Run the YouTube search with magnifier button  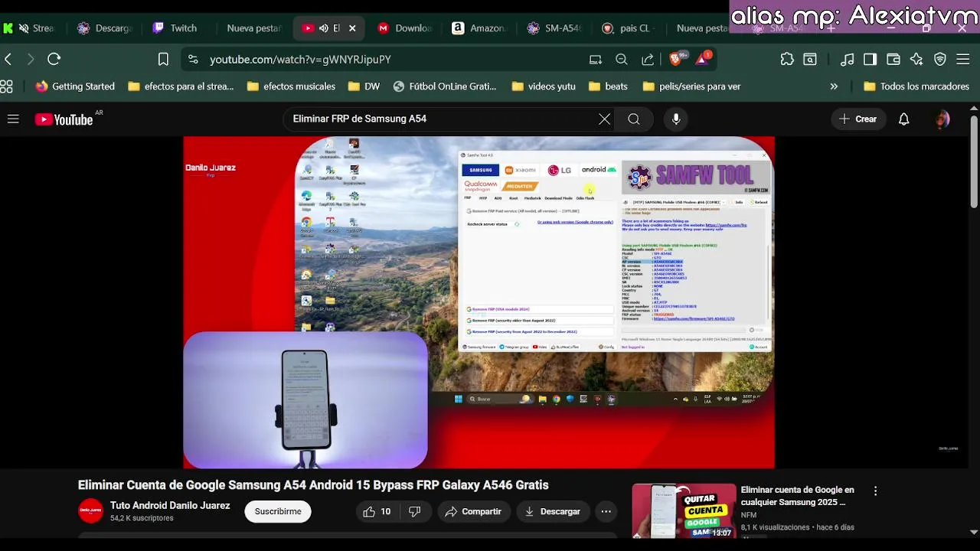tap(634, 119)
